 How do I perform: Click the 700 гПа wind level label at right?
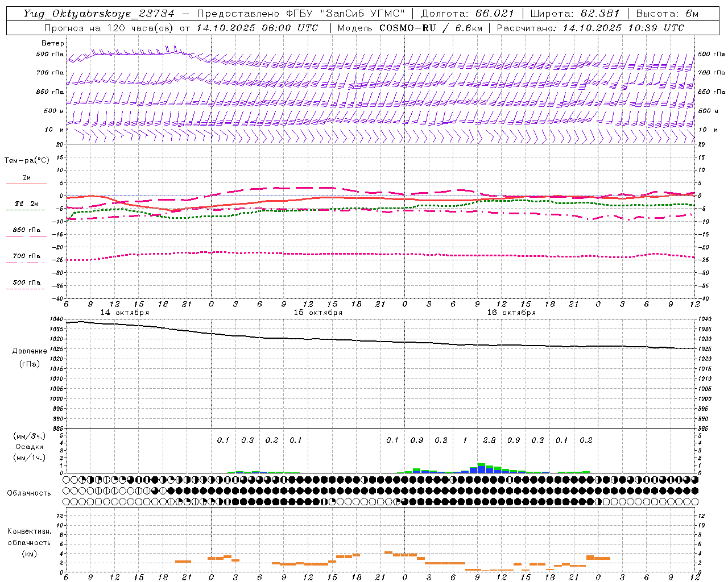[x=712, y=73]
